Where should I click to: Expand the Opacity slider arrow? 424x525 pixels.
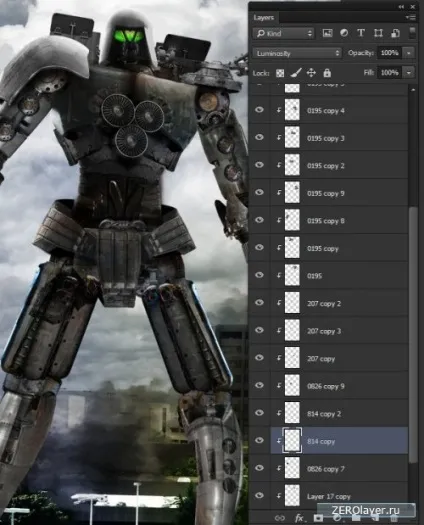[409, 53]
